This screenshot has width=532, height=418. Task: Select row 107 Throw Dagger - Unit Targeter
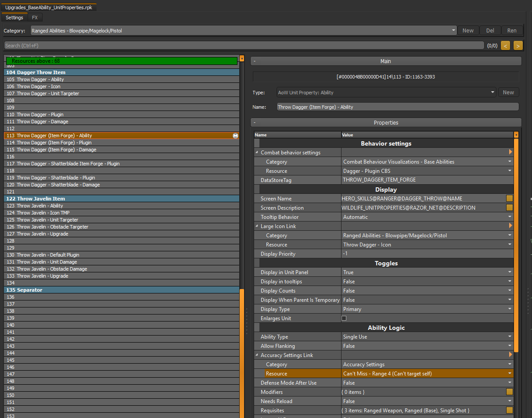click(x=122, y=93)
